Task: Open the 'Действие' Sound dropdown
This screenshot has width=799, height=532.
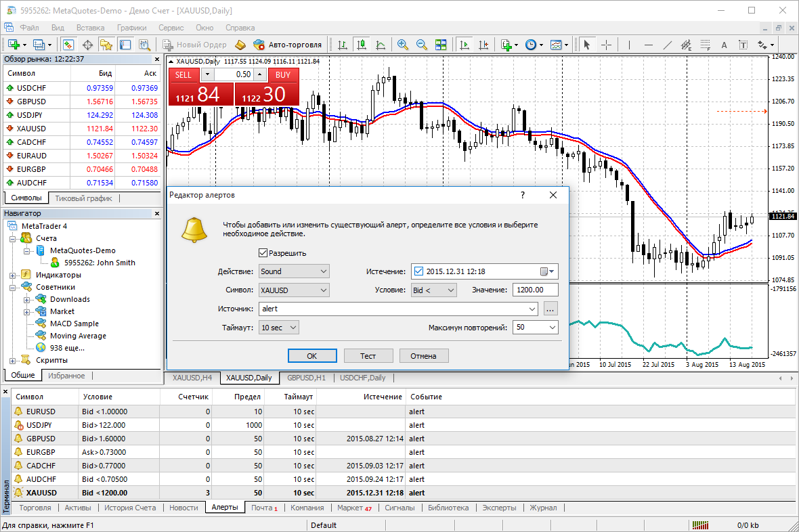Action: (x=294, y=271)
